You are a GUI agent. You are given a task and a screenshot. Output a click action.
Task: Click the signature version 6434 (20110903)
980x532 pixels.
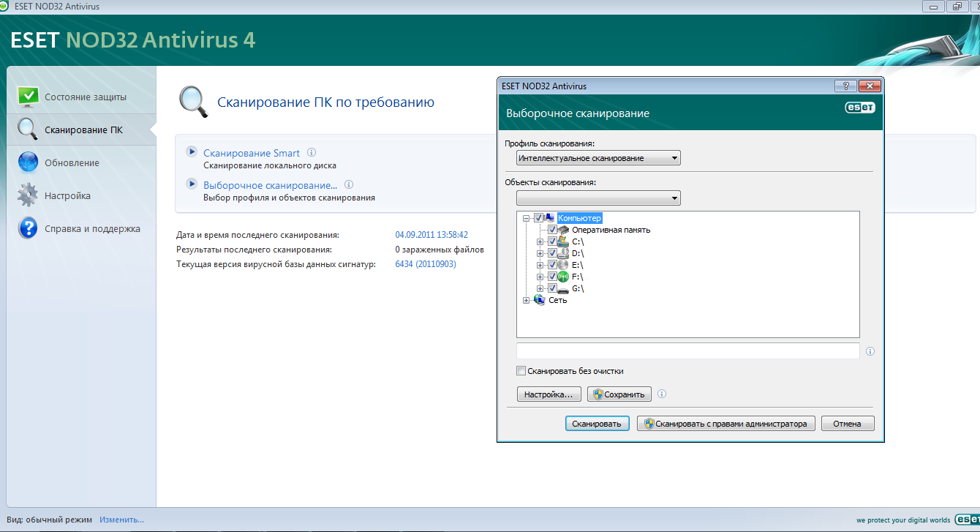(x=426, y=264)
